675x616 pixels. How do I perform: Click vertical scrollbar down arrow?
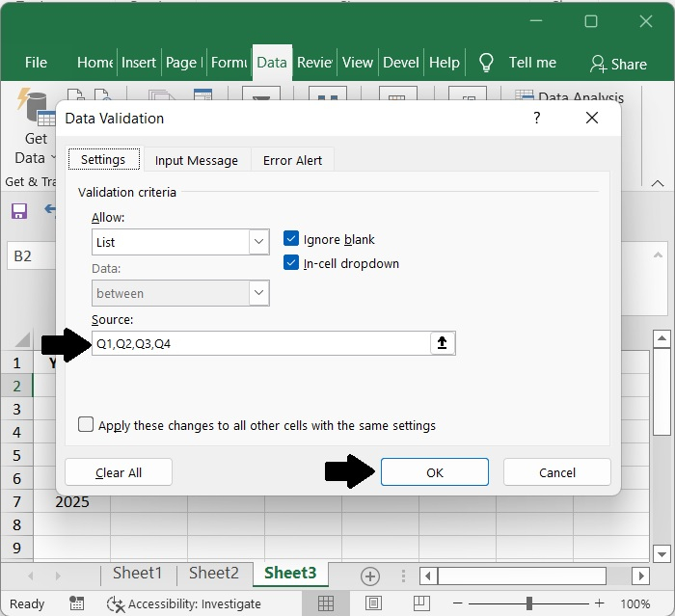(661, 553)
